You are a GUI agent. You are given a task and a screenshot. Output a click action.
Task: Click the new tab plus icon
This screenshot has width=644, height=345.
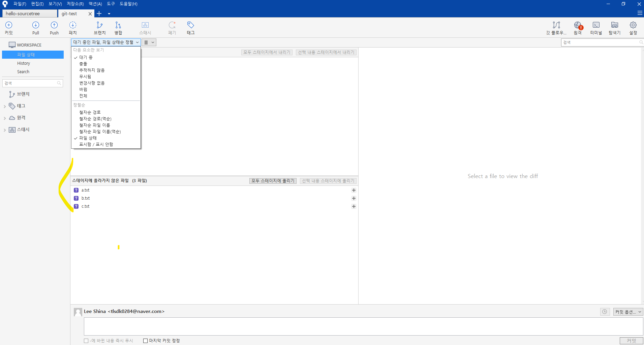(99, 13)
